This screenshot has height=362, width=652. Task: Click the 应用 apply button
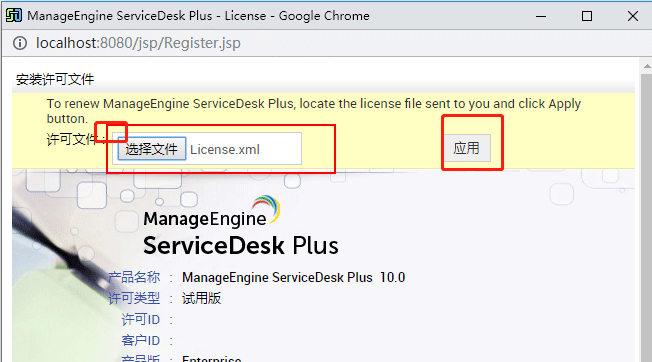click(x=466, y=148)
